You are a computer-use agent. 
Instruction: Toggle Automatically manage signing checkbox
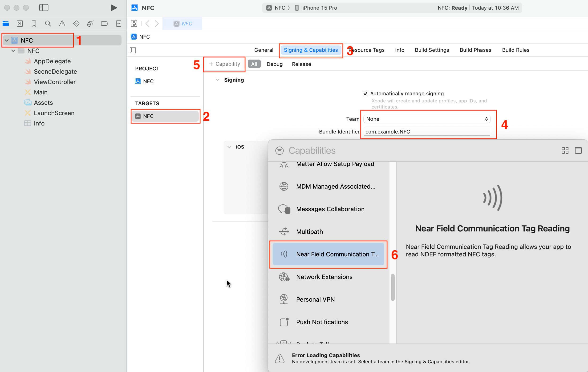[x=365, y=93]
